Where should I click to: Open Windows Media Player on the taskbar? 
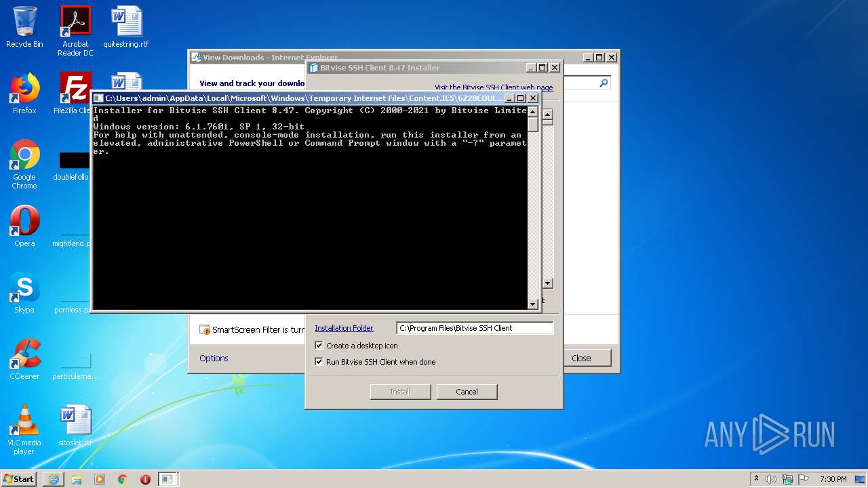coord(100,479)
